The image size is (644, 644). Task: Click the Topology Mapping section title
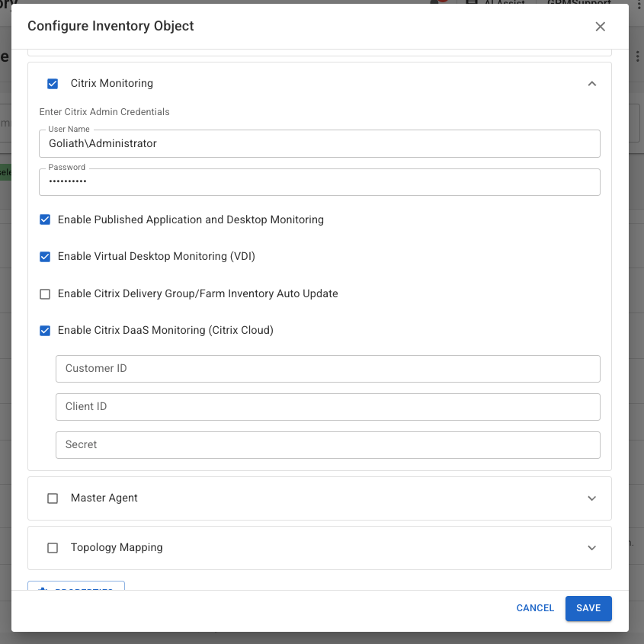pyautogui.click(x=117, y=547)
